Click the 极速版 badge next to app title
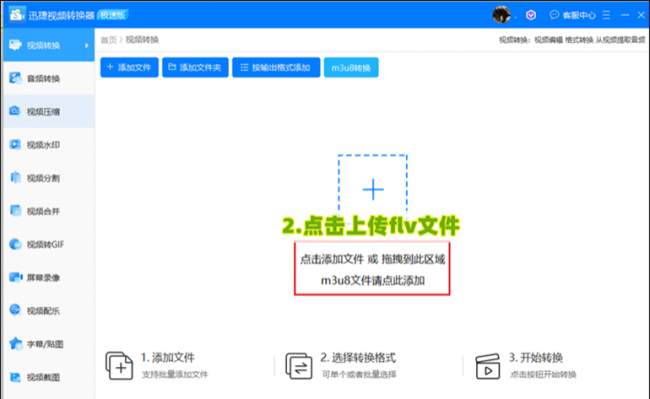Viewport: 650px width, 399px height. 113,15
